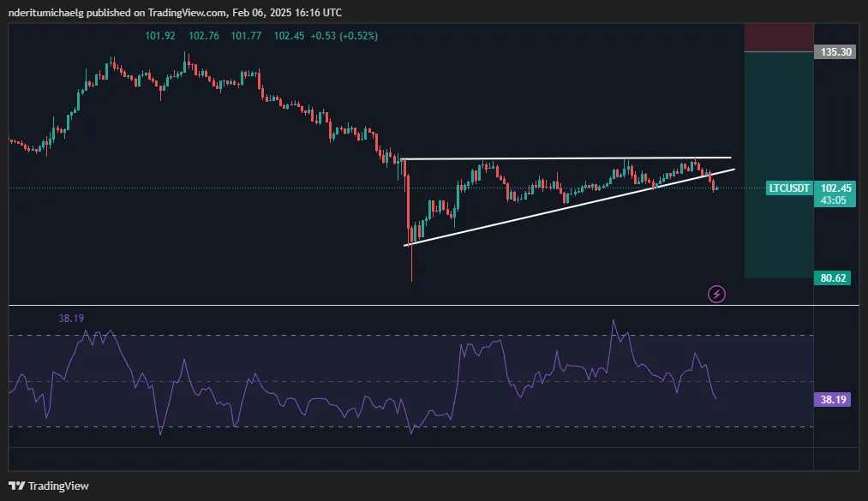This screenshot has width=868, height=501.
Task: Click the TradingView text link
Action: point(58,486)
